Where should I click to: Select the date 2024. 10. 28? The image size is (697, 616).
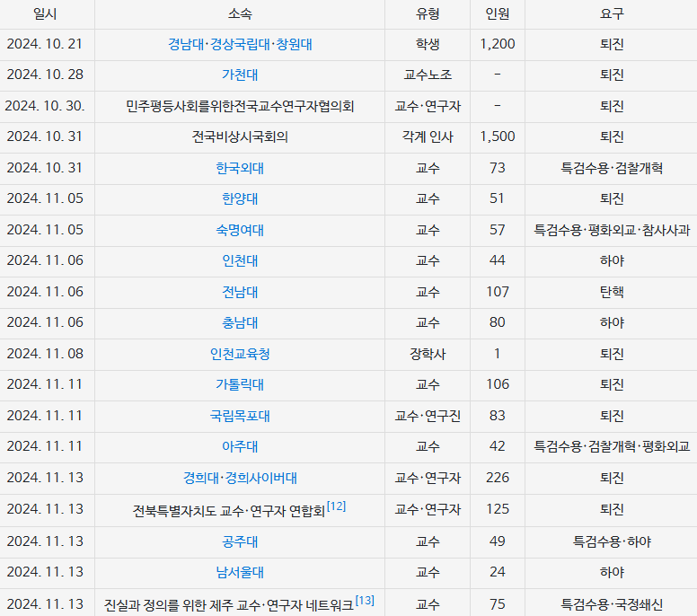45,75
